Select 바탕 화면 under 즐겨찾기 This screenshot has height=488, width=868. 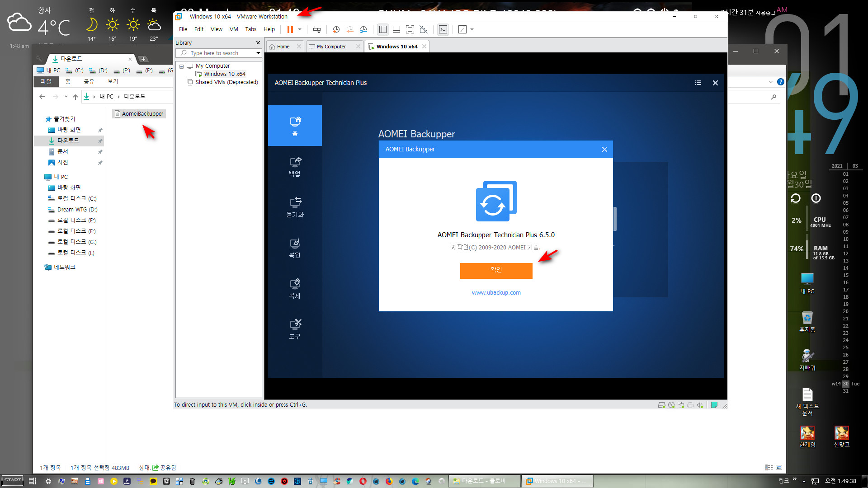click(69, 130)
